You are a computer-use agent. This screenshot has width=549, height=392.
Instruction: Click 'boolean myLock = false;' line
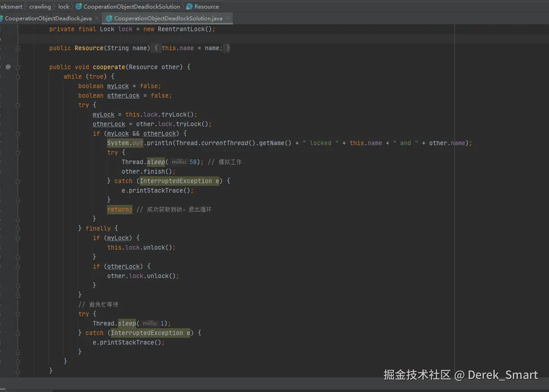tap(120, 86)
